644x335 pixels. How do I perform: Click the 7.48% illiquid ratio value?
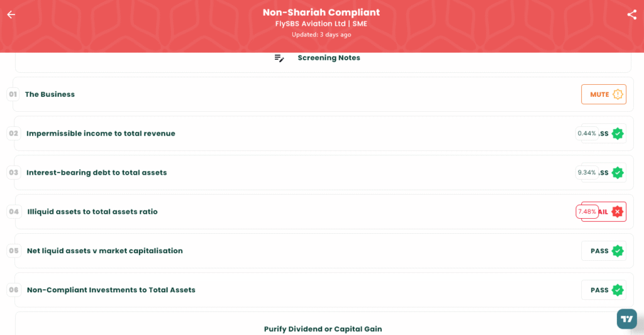(587, 212)
